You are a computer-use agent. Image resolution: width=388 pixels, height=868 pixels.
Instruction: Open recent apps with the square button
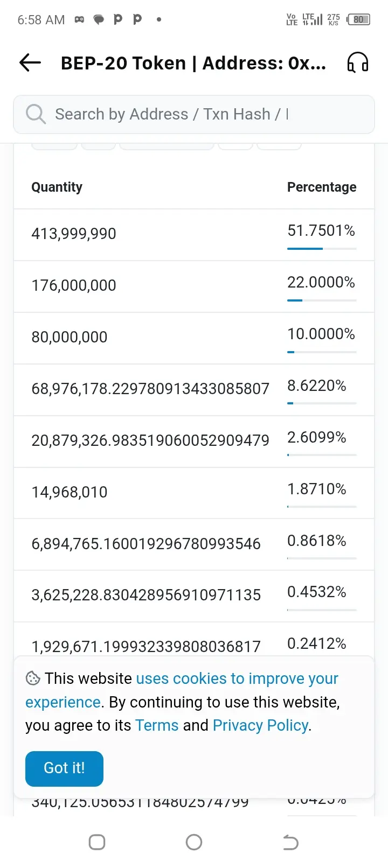[97, 842]
